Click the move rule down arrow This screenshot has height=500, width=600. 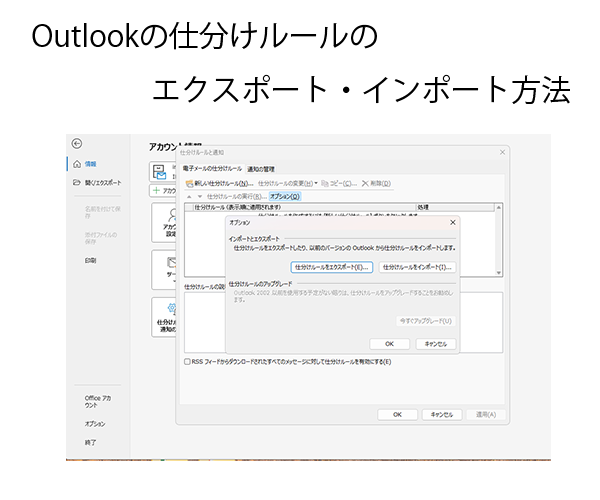[x=198, y=196]
